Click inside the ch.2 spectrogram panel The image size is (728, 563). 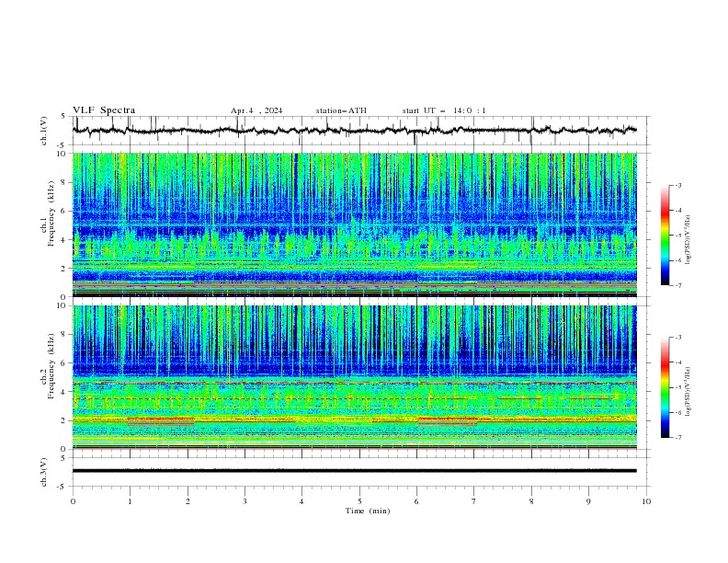pyautogui.click(x=354, y=377)
